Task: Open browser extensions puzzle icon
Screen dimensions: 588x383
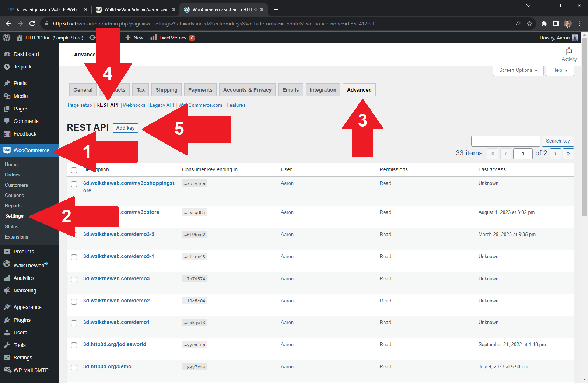Action: (544, 24)
